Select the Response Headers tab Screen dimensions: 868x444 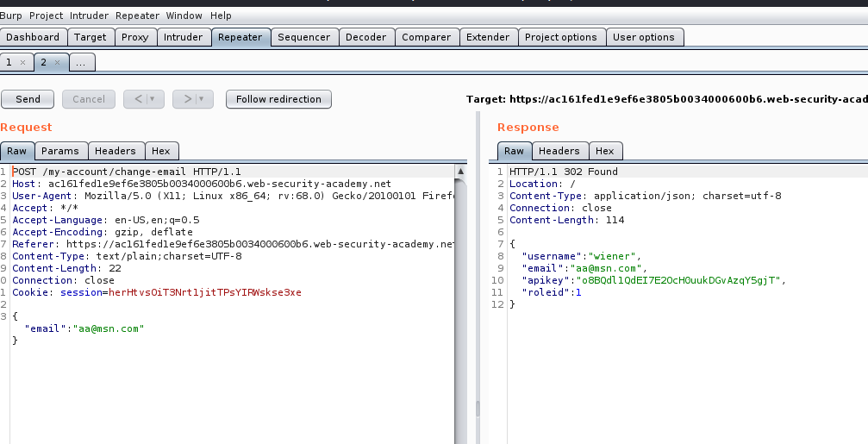click(x=559, y=151)
